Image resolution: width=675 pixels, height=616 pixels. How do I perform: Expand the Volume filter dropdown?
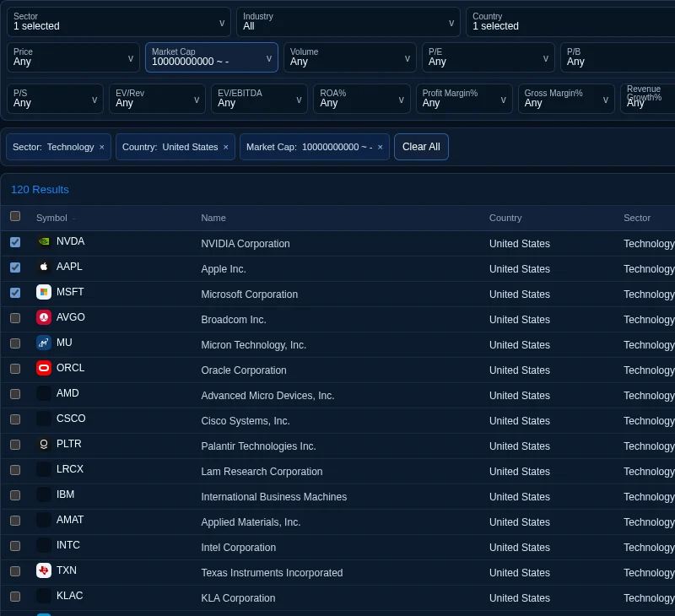pyautogui.click(x=350, y=57)
